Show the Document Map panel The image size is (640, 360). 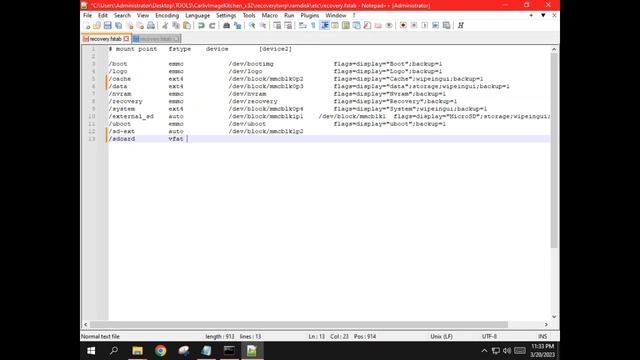(x=346, y=25)
